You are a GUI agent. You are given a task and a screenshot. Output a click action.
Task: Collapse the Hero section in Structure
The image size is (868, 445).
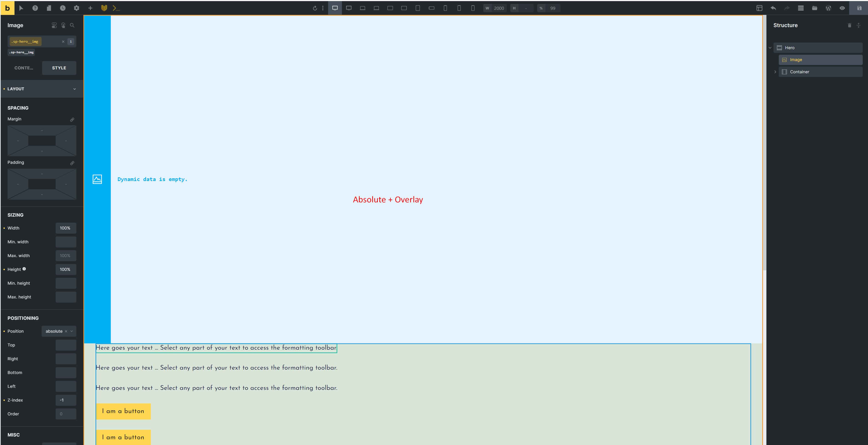coord(770,48)
